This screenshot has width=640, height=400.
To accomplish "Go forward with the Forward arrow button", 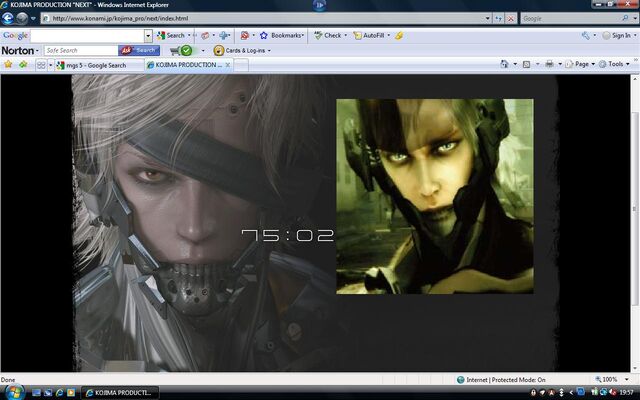I will 22,18.
